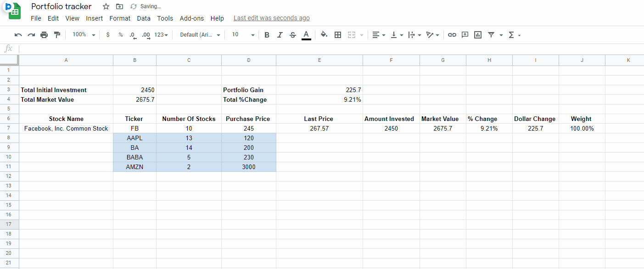Open the Edit menu
The height and width of the screenshot is (269, 644).
pos(53,18)
